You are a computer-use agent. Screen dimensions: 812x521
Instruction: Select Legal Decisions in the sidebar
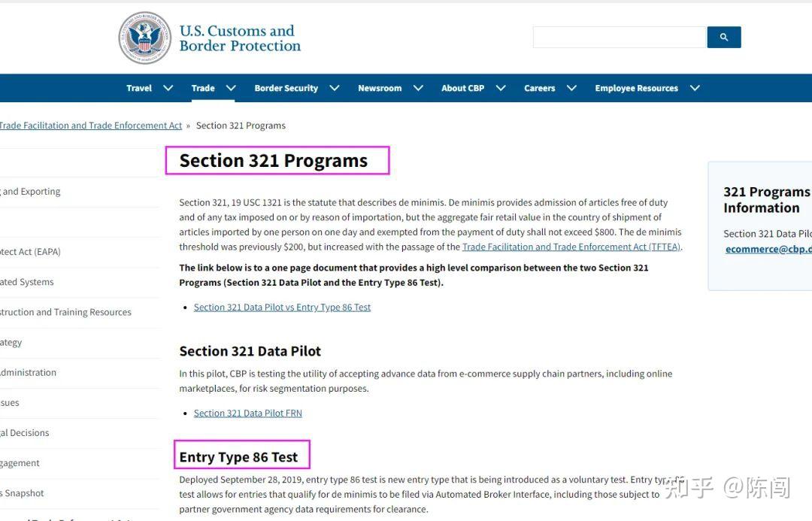(24, 432)
